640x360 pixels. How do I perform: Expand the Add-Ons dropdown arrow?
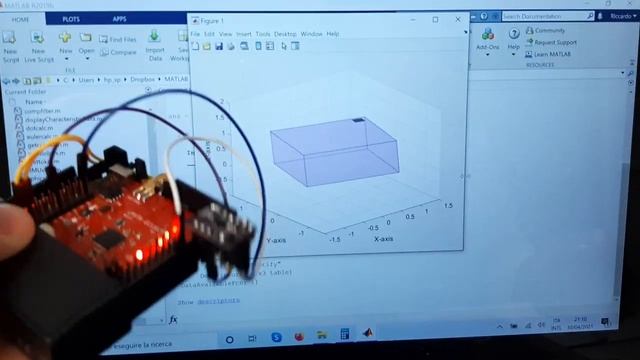click(x=488, y=54)
